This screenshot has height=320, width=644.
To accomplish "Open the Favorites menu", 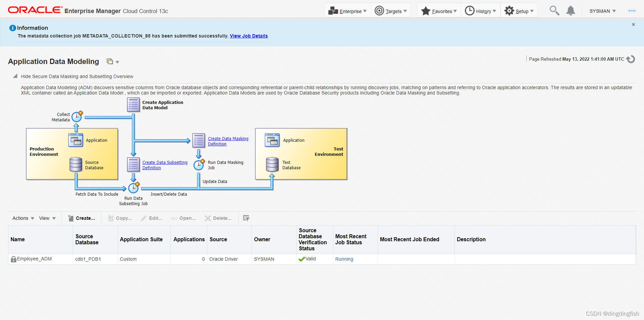I will click(x=439, y=11).
